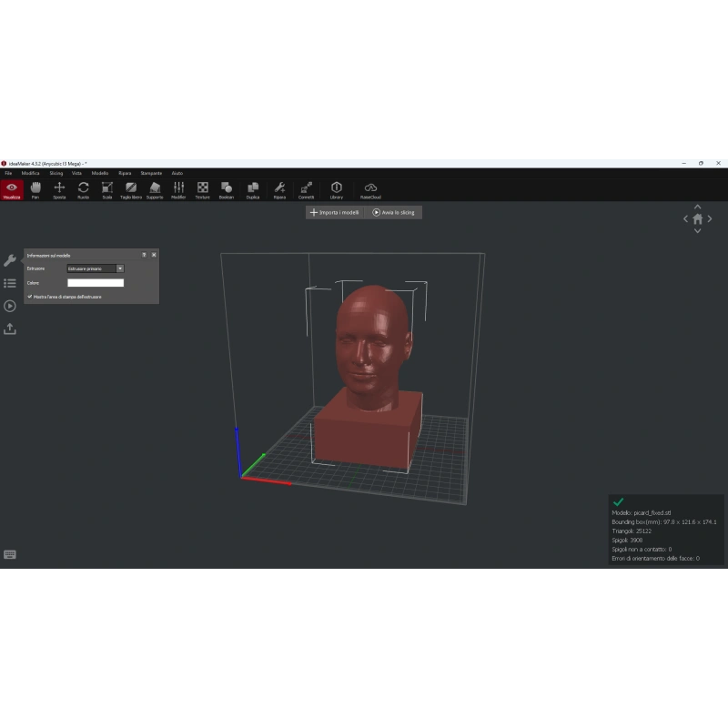This screenshot has height=728, width=728.
Task: Open the Supporto supports tool
Action: coord(155,190)
